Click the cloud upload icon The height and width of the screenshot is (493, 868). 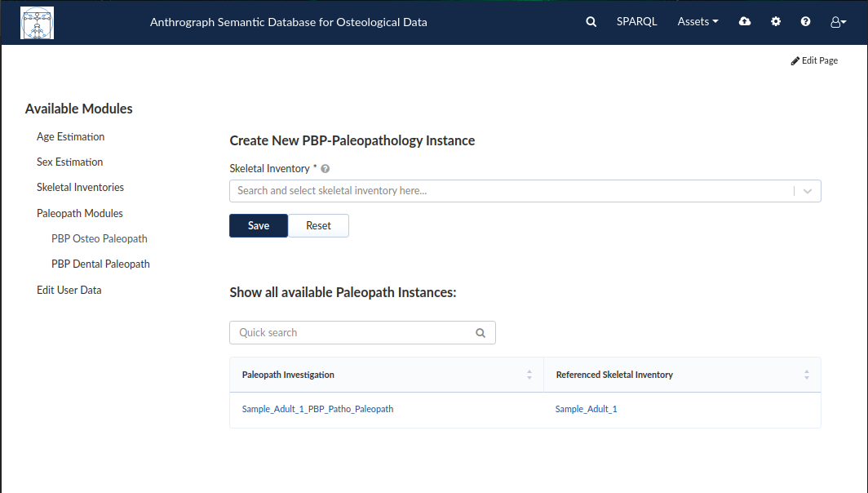pos(745,21)
